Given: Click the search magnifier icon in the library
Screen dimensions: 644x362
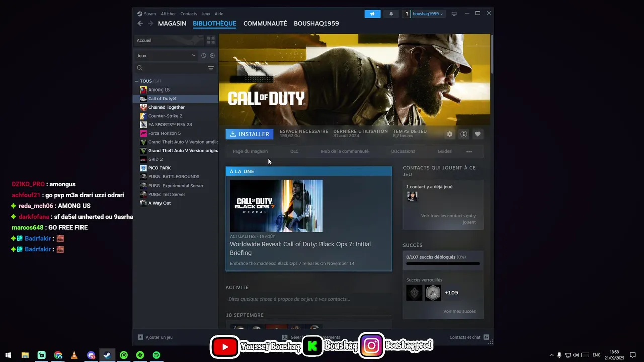Looking at the screenshot, I should coord(140,68).
